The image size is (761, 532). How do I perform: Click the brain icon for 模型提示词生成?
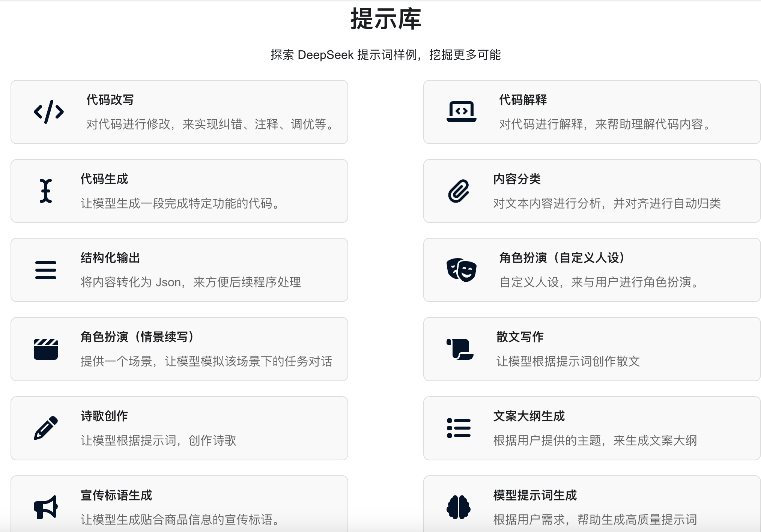coord(459,507)
